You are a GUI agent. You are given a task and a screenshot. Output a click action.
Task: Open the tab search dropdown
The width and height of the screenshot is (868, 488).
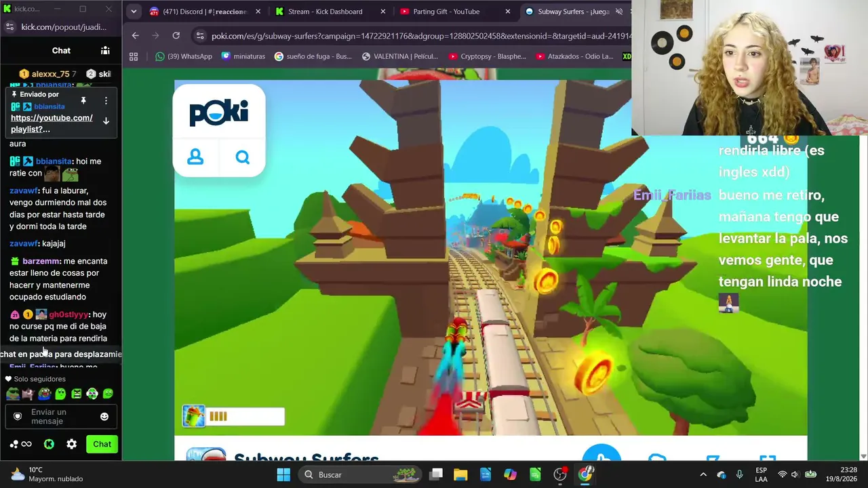pos(134,12)
